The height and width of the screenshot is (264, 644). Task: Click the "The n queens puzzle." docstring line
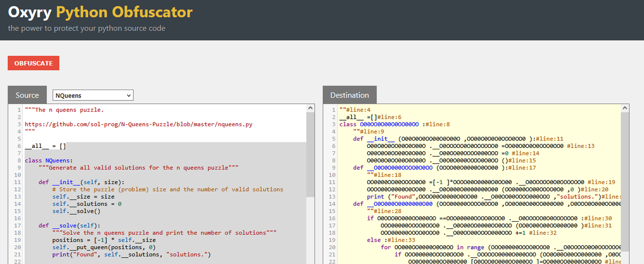tap(64, 110)
